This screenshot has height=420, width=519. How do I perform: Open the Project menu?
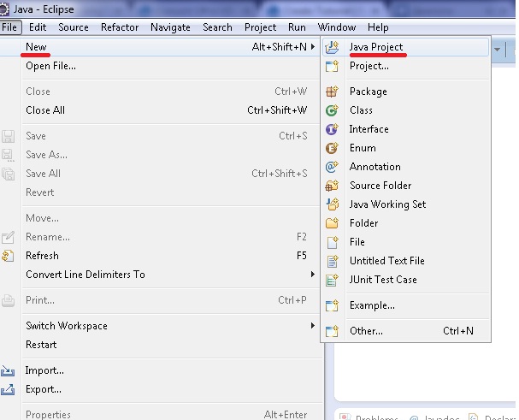point(261,27)
